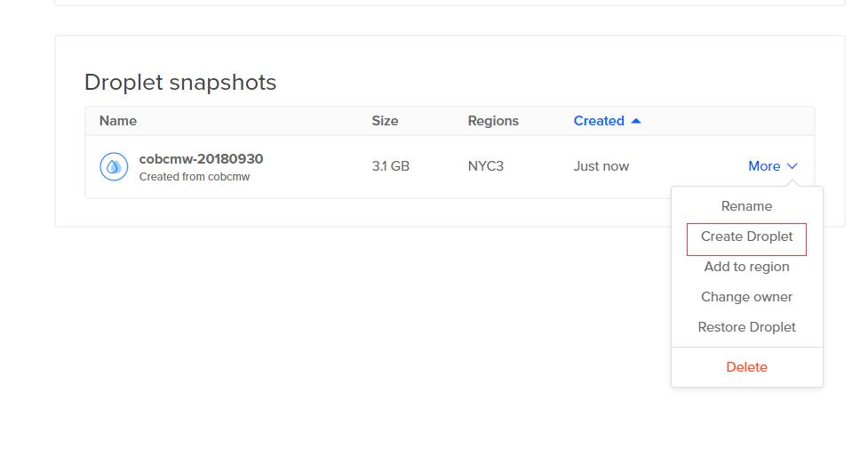Click the 'Just now' created time
This screenshot has height=457, width=868.
(x=601, y=166)
